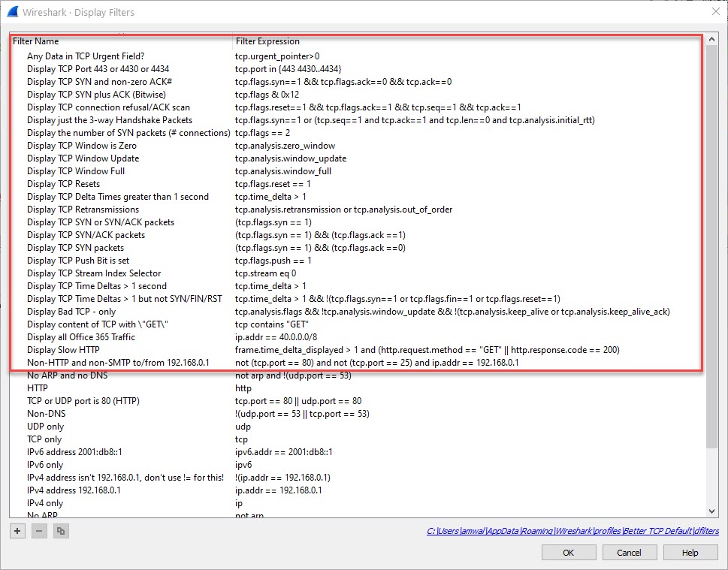The image size is (728, 570).
Task: Select the 'UDP only' filter entry
Action: tap(45, 427)
